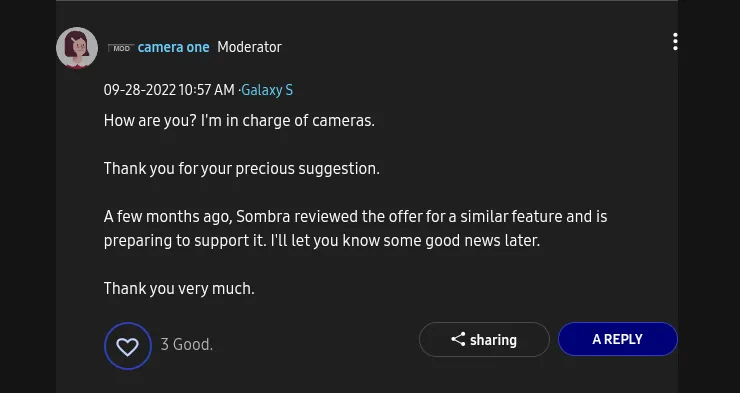Click the 'precious suggestion' sentence
Viewport: 740px width, 393px height.
click(x=241, y=169)
